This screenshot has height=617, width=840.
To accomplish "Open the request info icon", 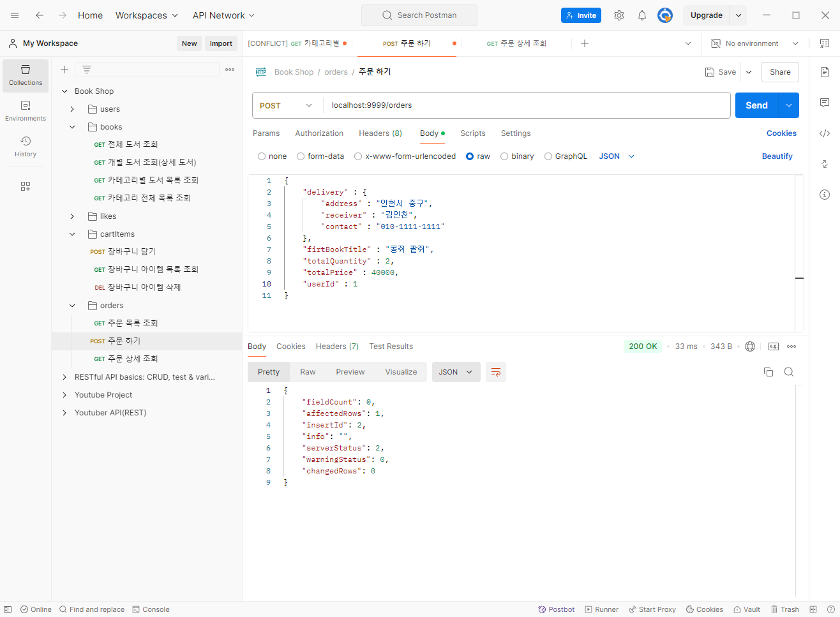I will pos(825,195).
